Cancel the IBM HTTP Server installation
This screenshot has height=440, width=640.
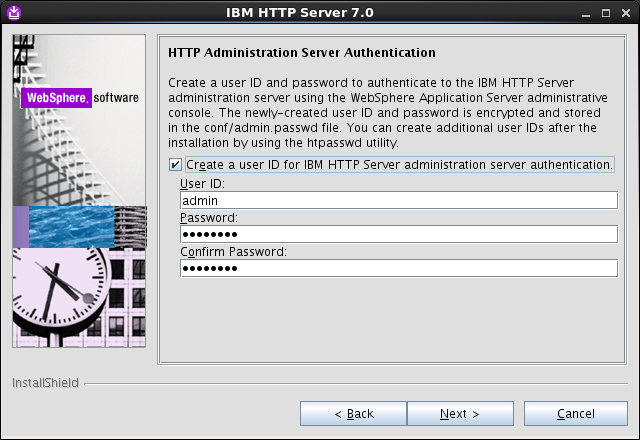pyautogui.click(x=576, y=413)
